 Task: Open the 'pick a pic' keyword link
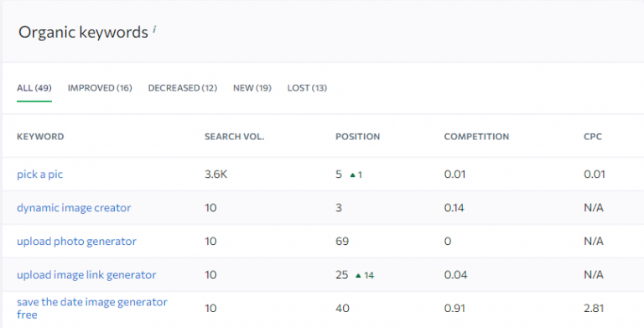[40, 174]
